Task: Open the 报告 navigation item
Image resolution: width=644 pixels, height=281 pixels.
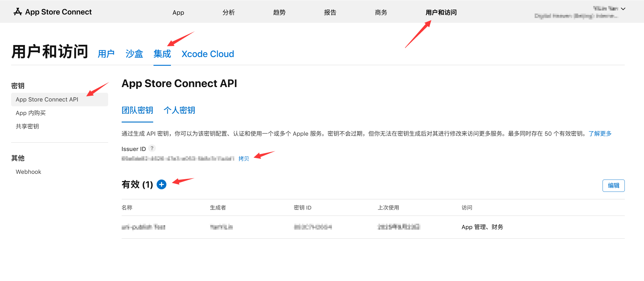Action: click(330, 13)
